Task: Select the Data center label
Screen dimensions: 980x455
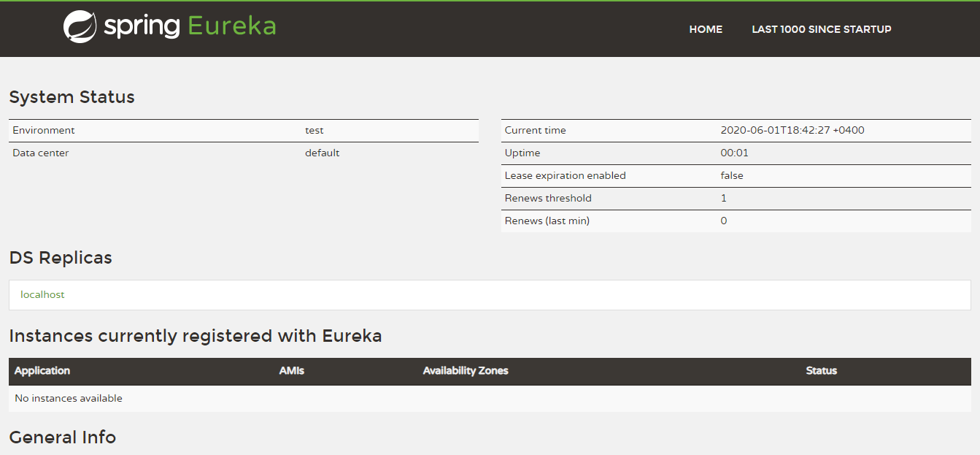Action: 41,153
